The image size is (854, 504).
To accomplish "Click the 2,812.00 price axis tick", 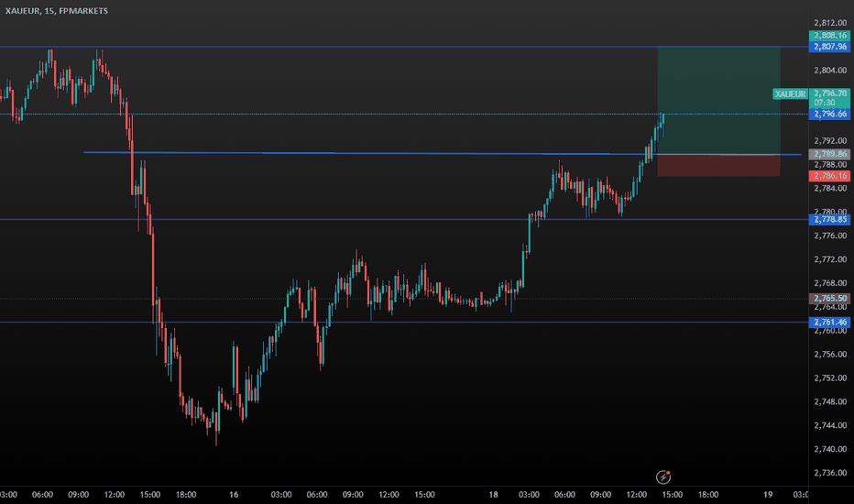I will click(830, 23).
